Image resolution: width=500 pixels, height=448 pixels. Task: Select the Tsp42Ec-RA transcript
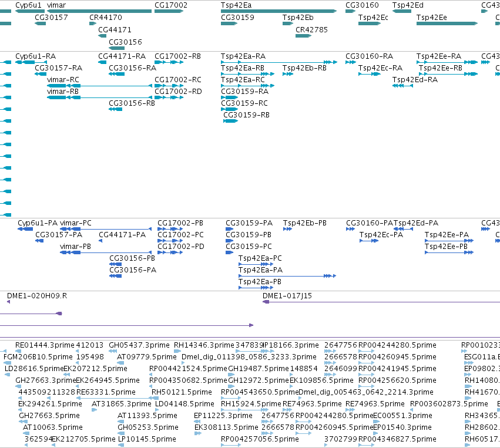(x=370, y=74)
